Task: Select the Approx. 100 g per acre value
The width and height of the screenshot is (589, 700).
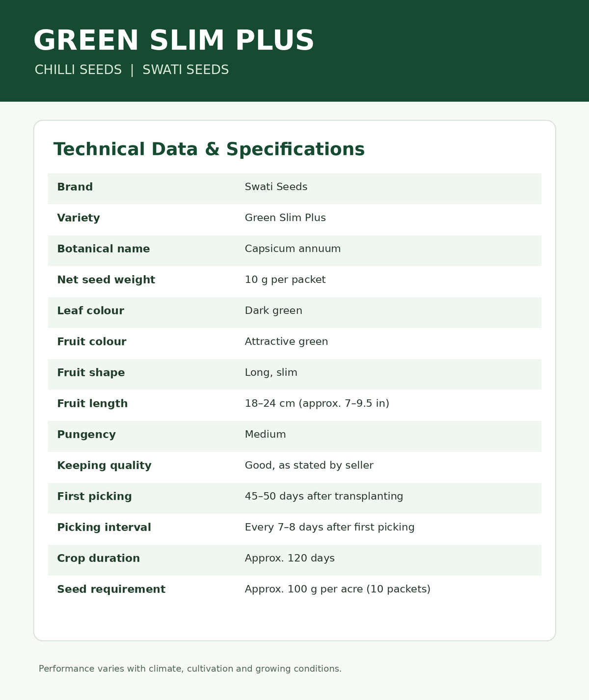Action: pyautogui.click(x=338, y=589)
